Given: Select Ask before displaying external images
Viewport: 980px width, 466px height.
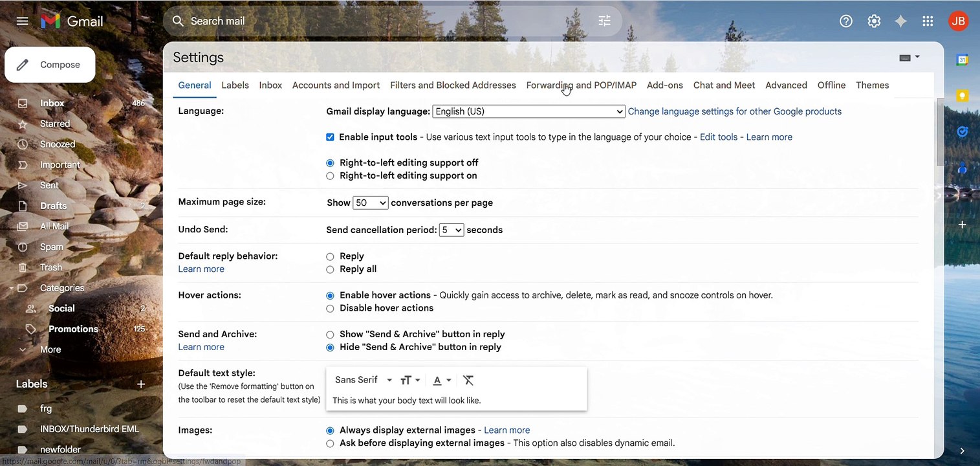Looking at the screenshot, I should click(330, 443).
